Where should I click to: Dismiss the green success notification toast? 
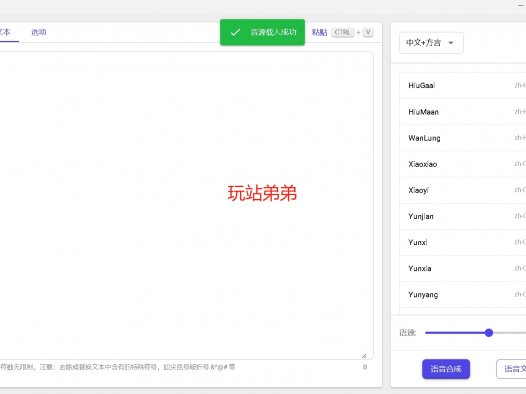[262, 32]
